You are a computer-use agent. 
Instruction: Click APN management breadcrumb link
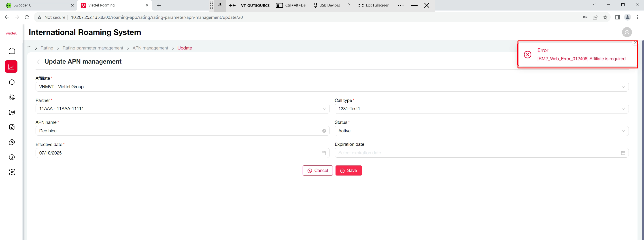pyautogui.click(x=150, y=48)
